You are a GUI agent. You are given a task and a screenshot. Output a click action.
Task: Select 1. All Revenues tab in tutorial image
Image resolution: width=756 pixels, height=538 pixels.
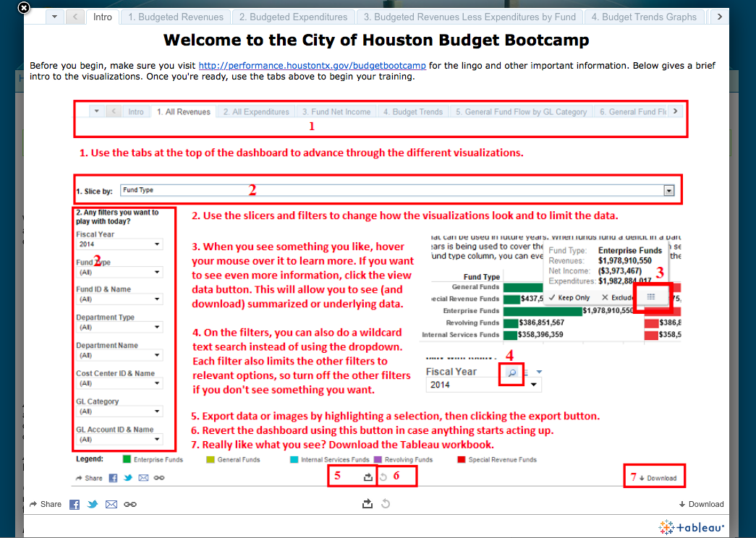tap(183, 112)
